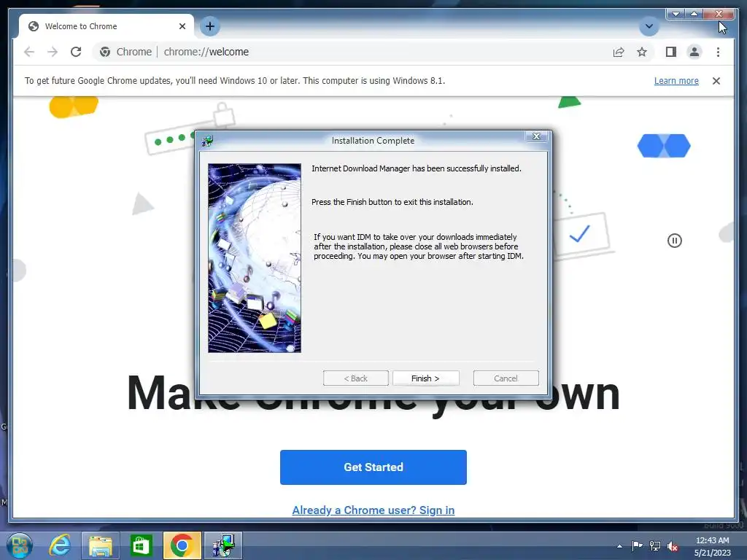Open the network status tray icon

tap(655, 546)
